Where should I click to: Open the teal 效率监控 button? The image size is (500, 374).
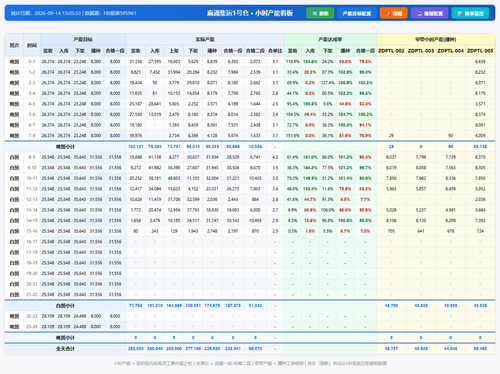pyautogui.click(x=470, y=13)
